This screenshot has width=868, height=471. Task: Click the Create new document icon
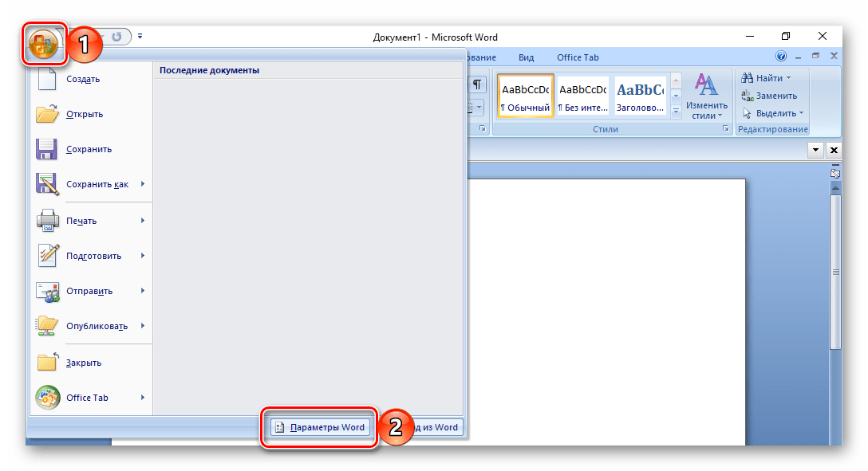47,79
